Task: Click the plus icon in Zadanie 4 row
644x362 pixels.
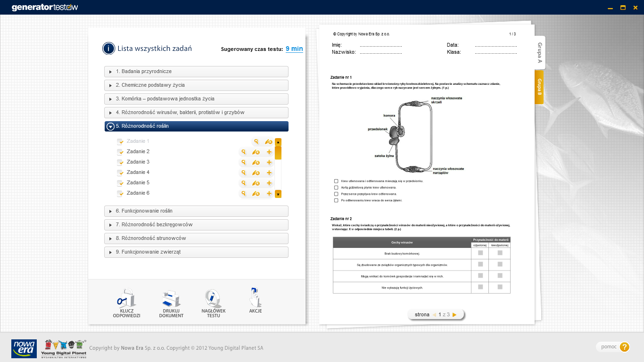Action: [x=269, y=173]
